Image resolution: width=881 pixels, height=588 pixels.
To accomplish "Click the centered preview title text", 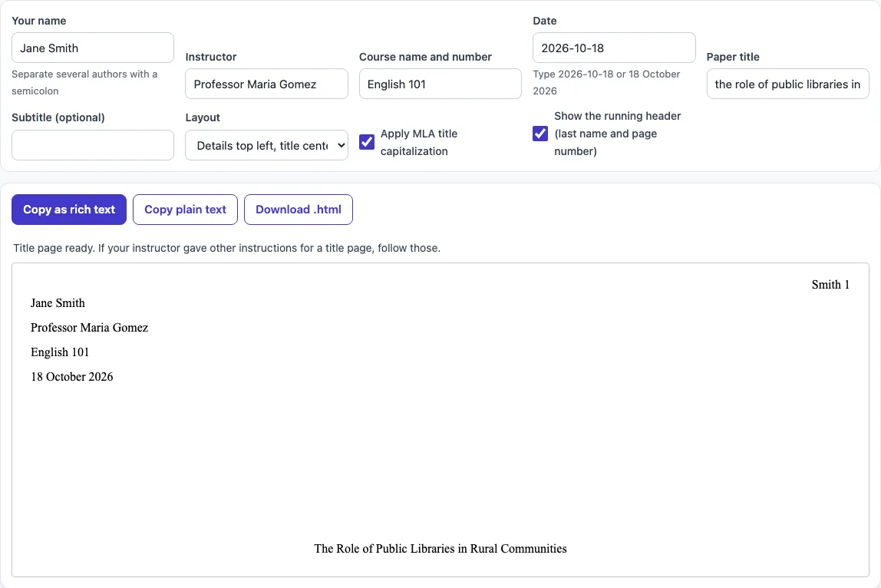I will [440, 549].
